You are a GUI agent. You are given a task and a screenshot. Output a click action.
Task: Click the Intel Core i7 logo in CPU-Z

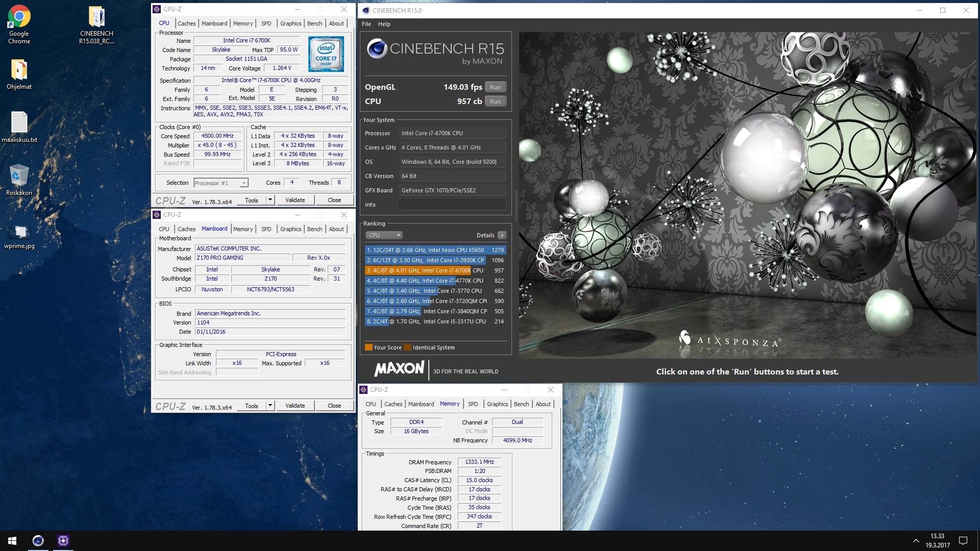[326, 54]
